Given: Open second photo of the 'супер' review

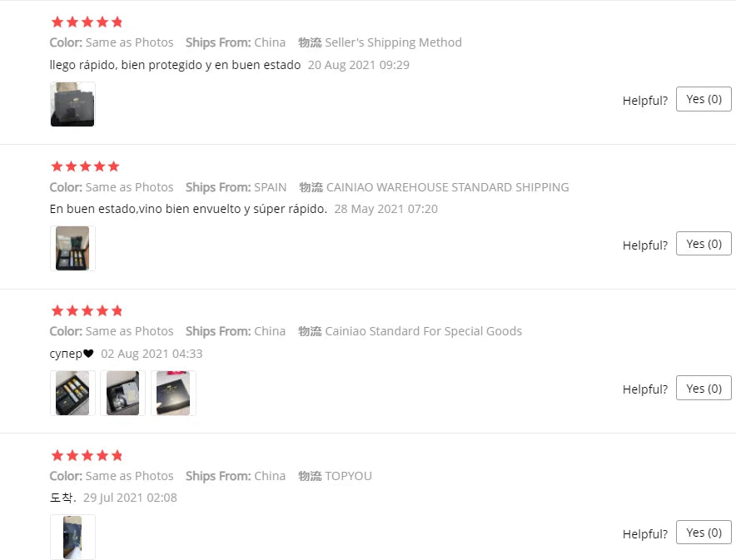Looking at the screenshot, I should tap(122, 393).
